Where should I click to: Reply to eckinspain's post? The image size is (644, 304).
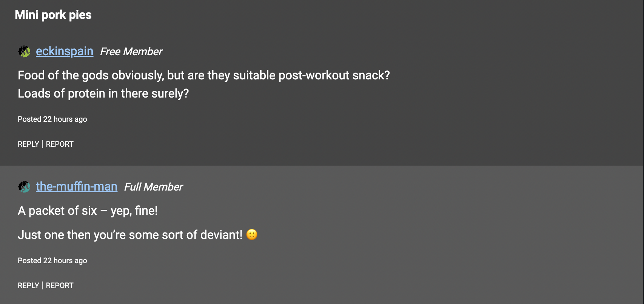pyautogui.click(x=28, y=144)
